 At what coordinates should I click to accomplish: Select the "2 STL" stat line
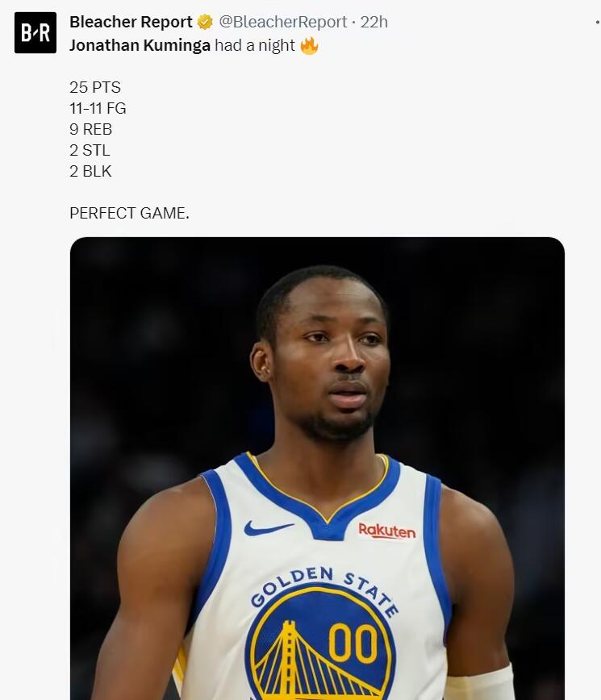[90, 150]
